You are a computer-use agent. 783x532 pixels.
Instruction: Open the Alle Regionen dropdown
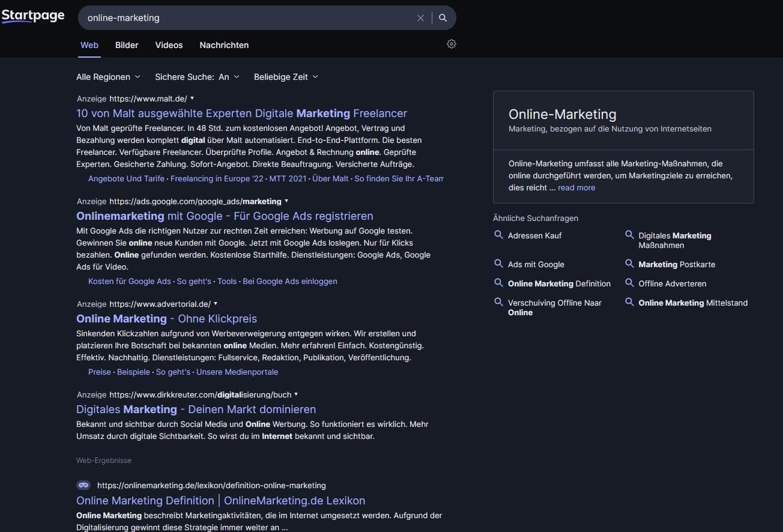click(x=108, y=77)
